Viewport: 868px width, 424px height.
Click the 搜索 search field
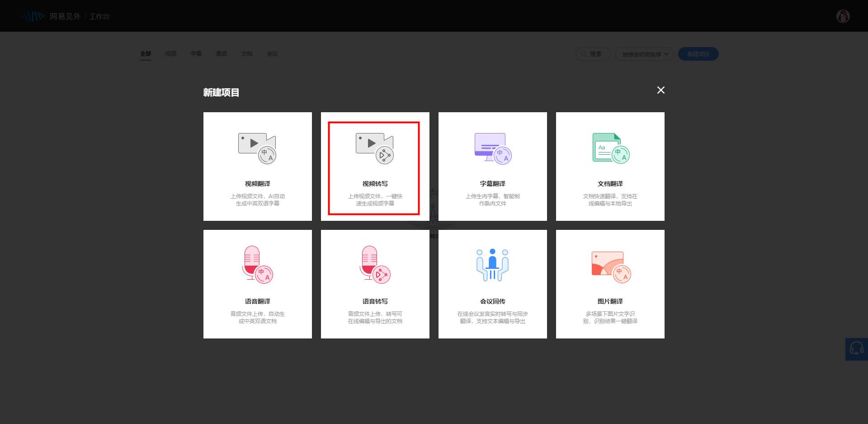pyautogui.click(x=593, y=54)
